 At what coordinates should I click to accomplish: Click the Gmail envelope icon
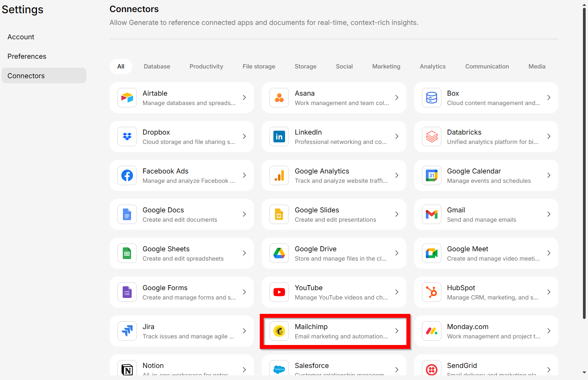click(432, 214)
